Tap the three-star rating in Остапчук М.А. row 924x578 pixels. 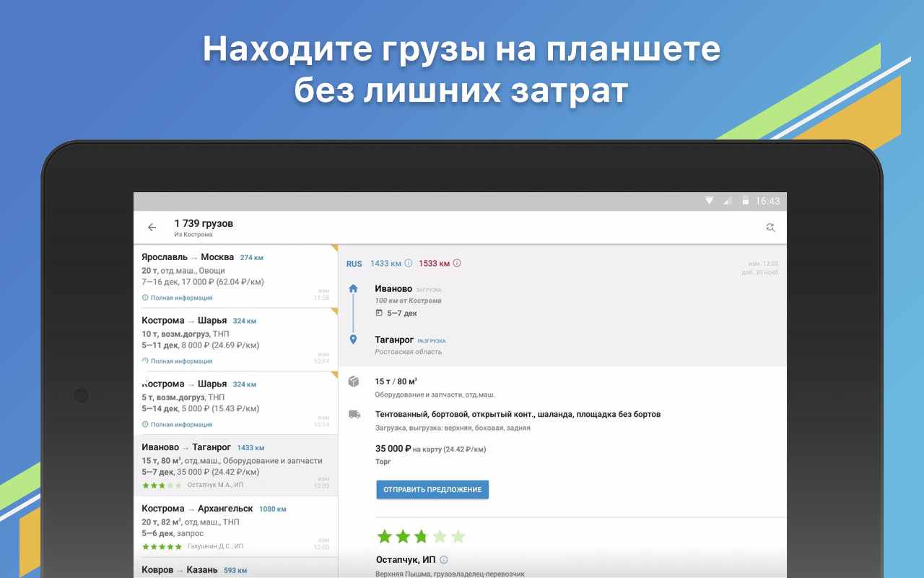tap(162, 485)
